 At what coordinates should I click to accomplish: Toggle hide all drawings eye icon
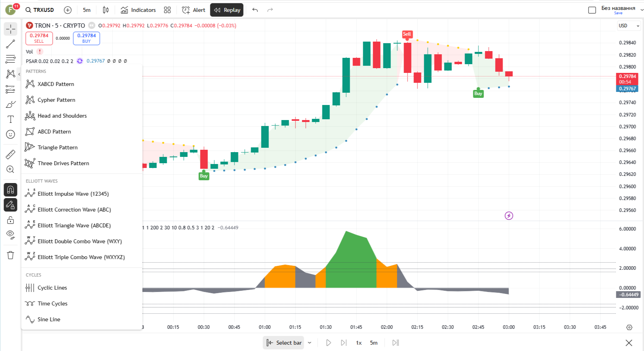[x=11, y=235]
